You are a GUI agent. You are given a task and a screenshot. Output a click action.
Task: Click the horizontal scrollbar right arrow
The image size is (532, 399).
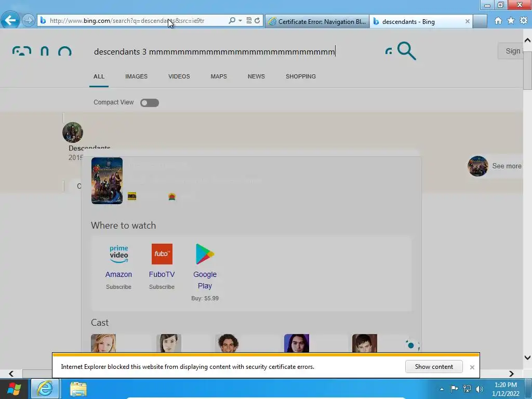[x=511, y=374]
